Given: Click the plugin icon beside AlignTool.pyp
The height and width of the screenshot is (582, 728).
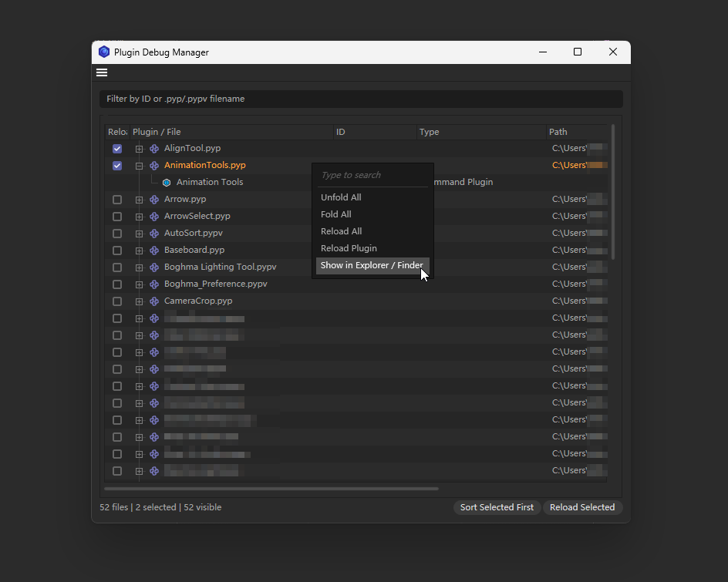Looking at the screenshot, I should (154, 149).
